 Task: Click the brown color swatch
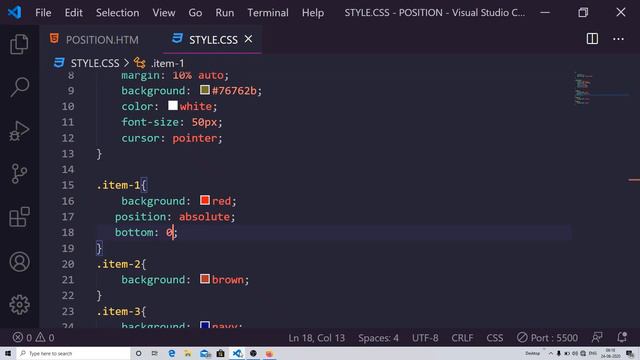pos(205,279)
